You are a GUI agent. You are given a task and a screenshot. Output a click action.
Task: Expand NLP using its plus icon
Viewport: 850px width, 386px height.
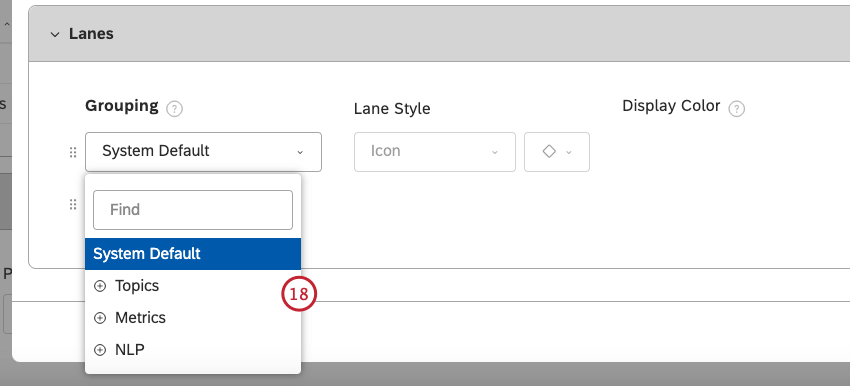(x=100, y=350)
